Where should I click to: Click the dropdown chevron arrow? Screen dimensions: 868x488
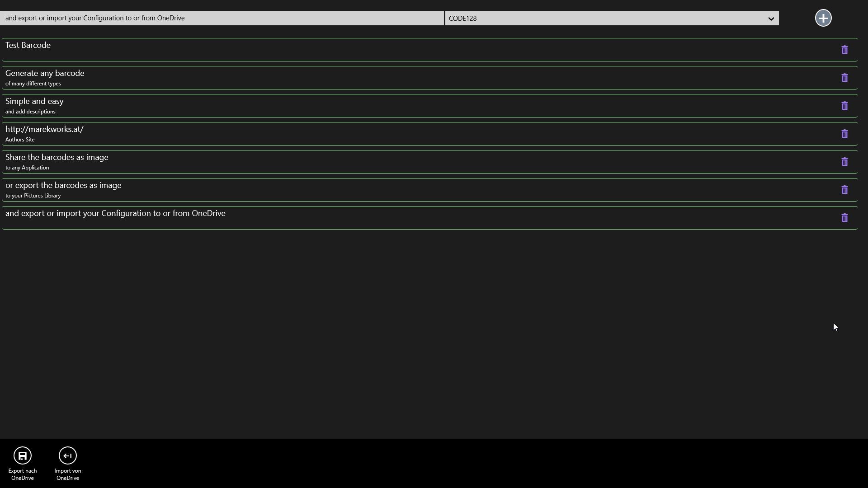tap(771, 19)
